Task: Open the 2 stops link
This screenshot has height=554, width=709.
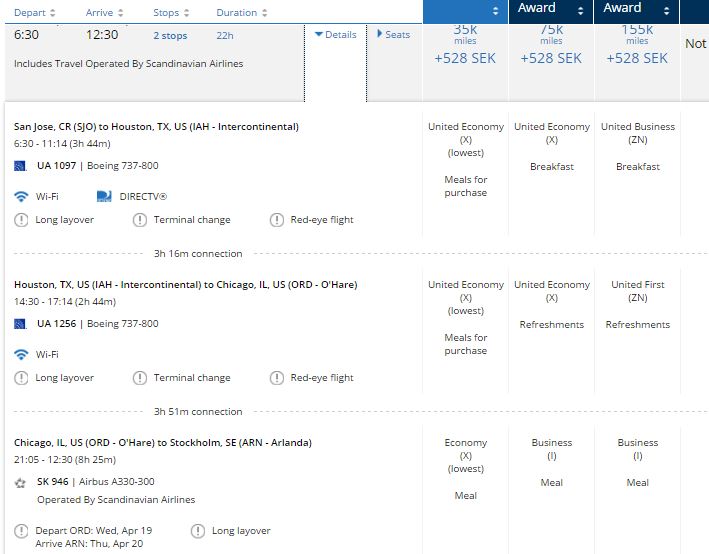Action: (170, 36)
